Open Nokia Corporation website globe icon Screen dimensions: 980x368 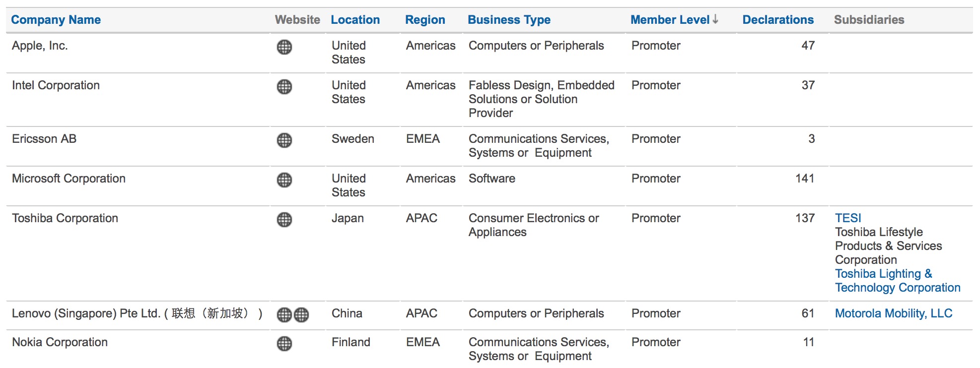pyautogui.click(x=284, y=344)
